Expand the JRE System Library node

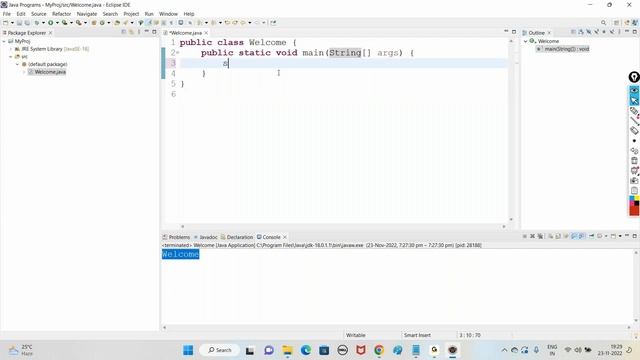tap(11, 49)
